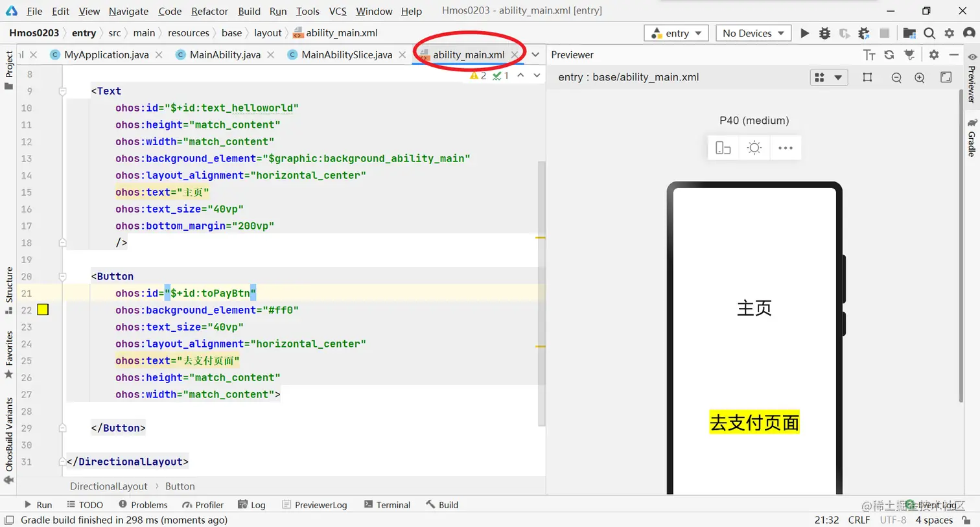
Task: Start debugging with the bug icon
Action: [x=824, y=33]
